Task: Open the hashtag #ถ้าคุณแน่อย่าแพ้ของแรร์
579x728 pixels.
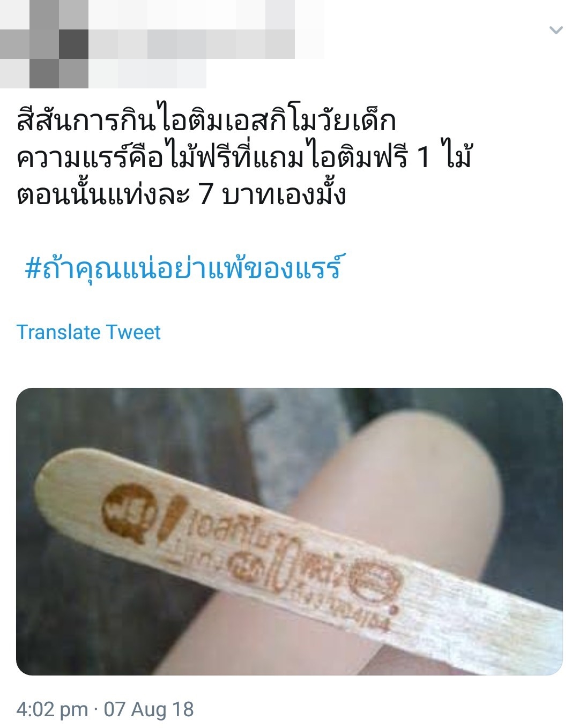Action: coord(183,266)
